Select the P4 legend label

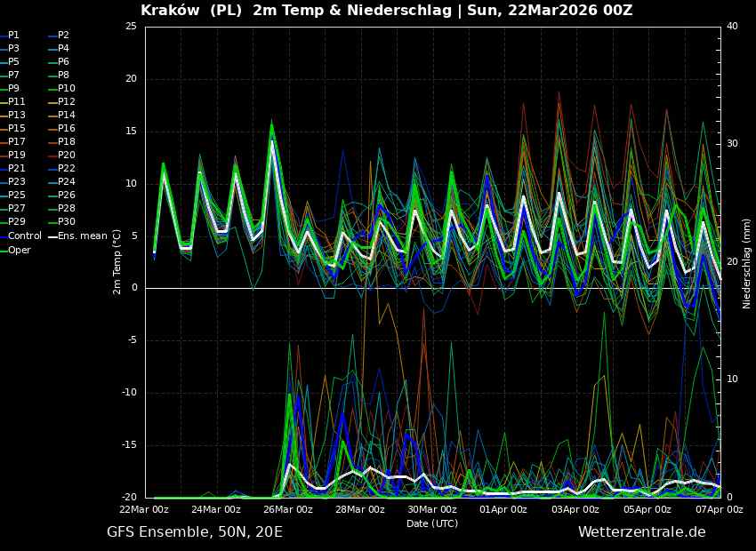click(59, 48)
